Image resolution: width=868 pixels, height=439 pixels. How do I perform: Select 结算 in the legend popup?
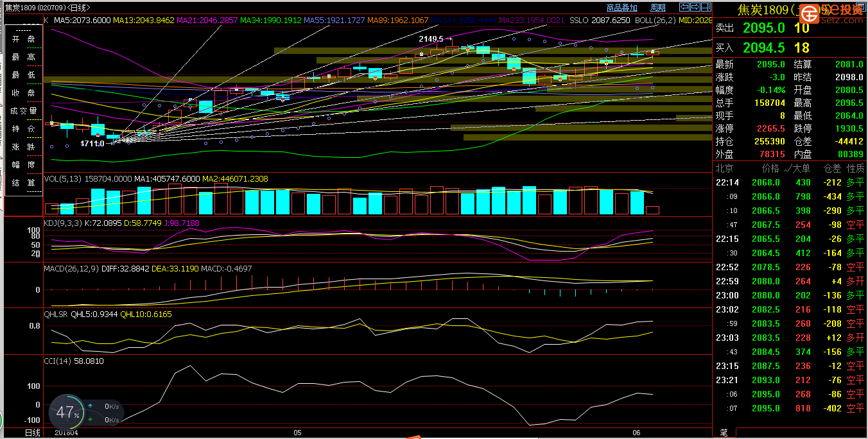pyautogui.click(x=24, y=183)
